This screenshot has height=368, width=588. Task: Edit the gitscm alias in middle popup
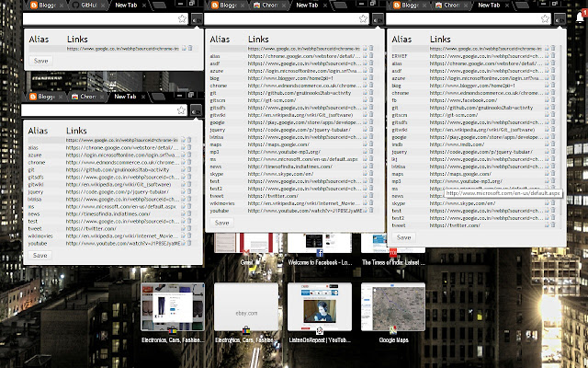click(365, 100)
